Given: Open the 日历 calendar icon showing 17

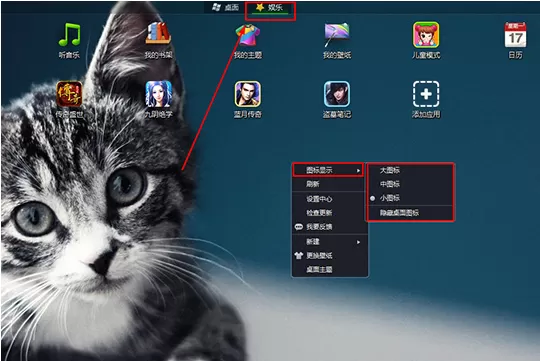Looking at the screenshot, I should pos(515,34).
